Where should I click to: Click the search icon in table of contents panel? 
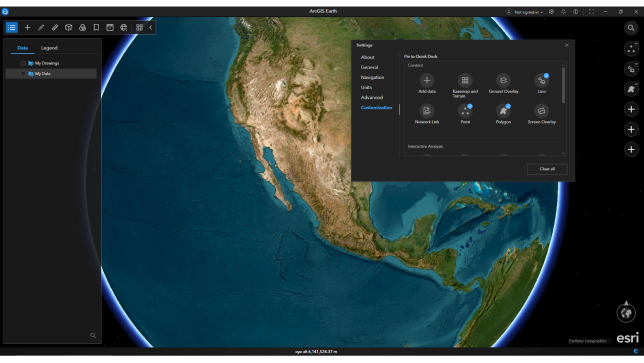93,335
